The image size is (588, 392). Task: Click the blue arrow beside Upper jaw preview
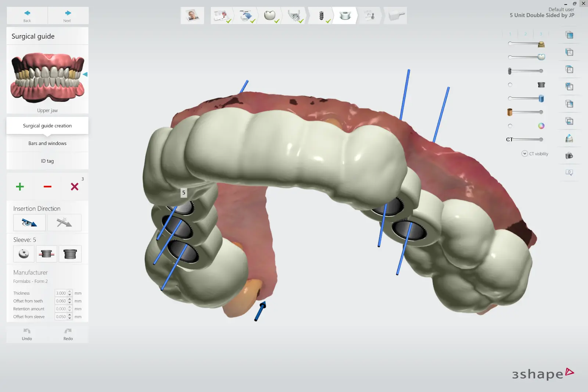pos(85,74)
